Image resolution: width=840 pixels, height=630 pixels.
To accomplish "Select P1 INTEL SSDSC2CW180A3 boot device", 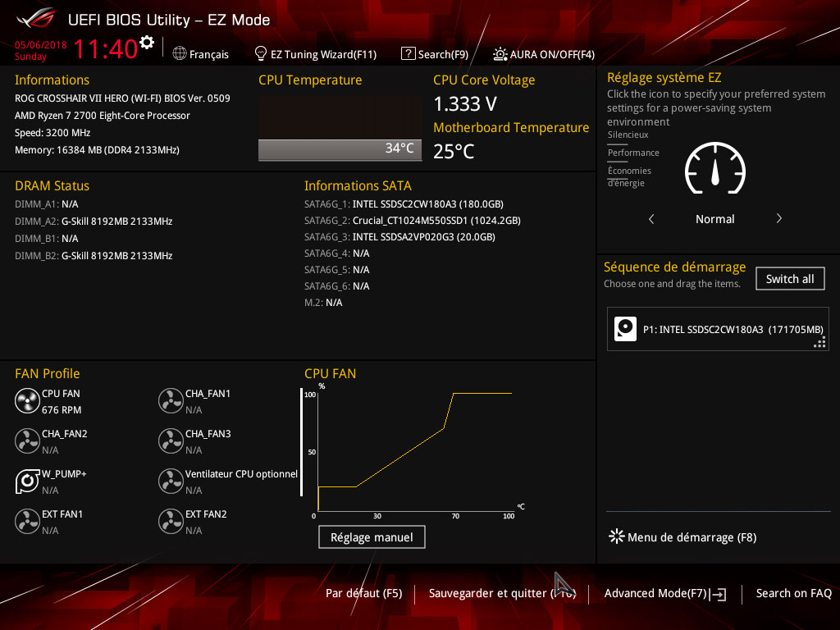I will [x=718, y=329].
